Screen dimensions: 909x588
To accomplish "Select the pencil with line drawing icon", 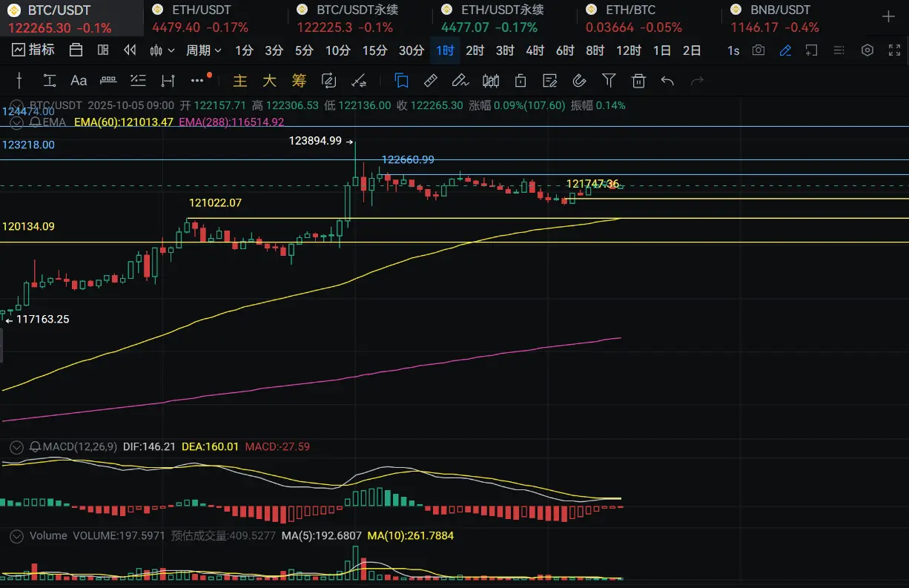I will [460, 81].
